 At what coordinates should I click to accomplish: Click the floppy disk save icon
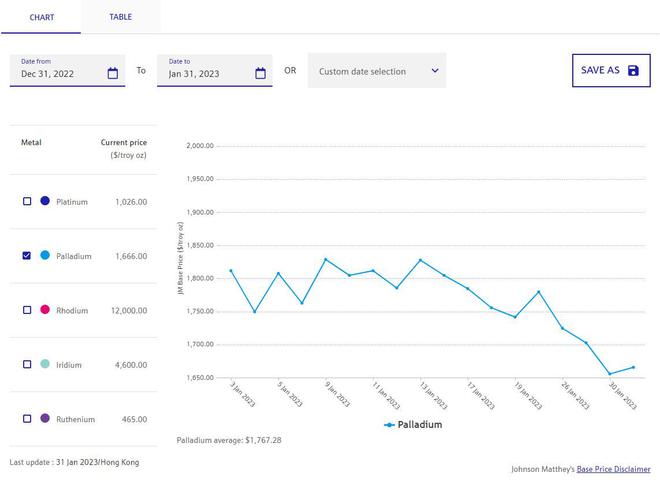633,71
